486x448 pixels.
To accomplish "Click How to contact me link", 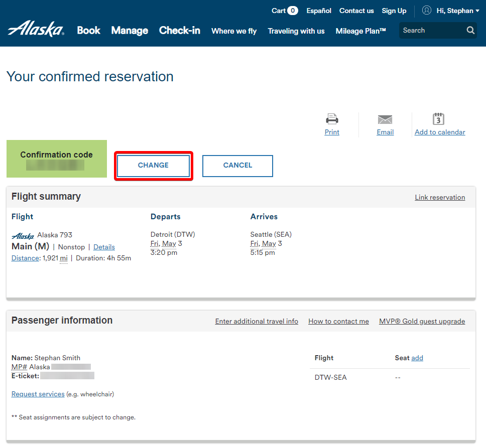I will click(x=338, y=322).
